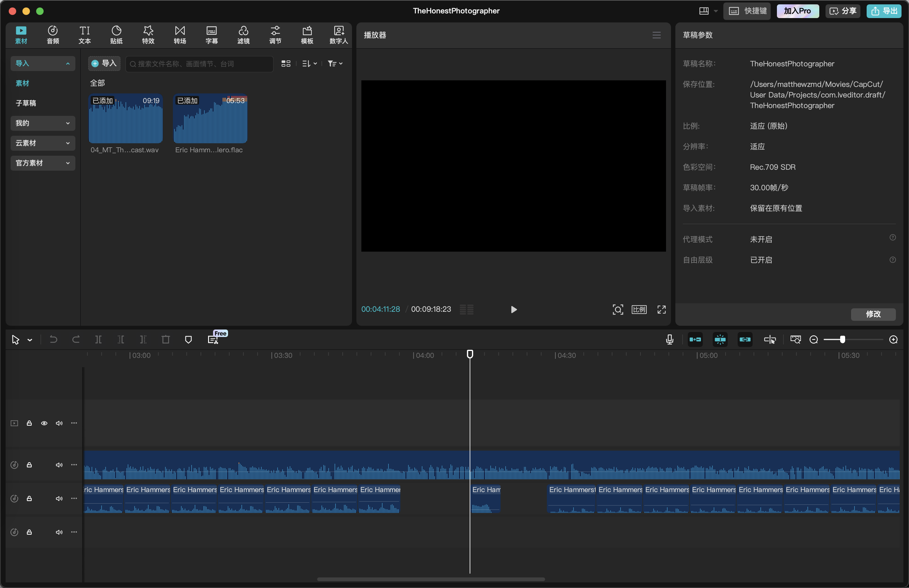Toggle eye visibility on video track
This screenshot has width=909, height=588.
point(44,423)
